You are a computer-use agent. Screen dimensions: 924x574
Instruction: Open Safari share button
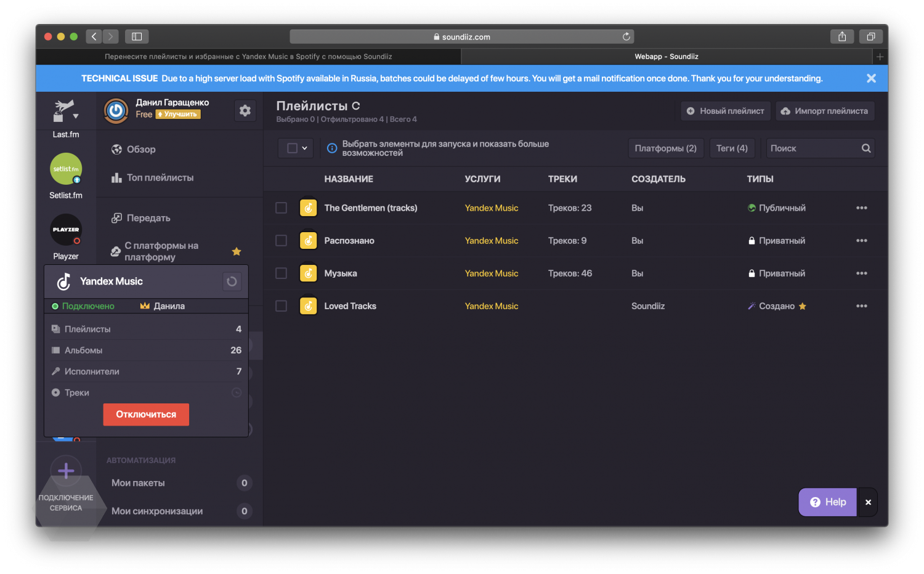842,37
